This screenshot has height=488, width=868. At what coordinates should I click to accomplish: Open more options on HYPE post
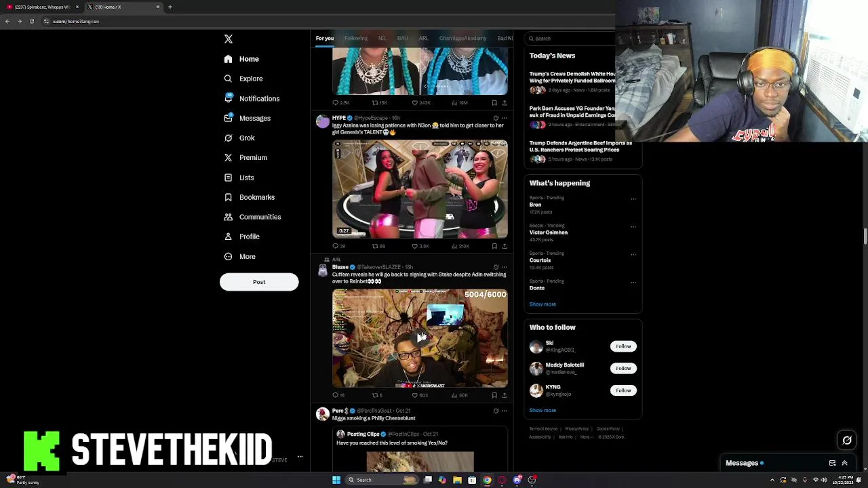(x=504, y=118)
